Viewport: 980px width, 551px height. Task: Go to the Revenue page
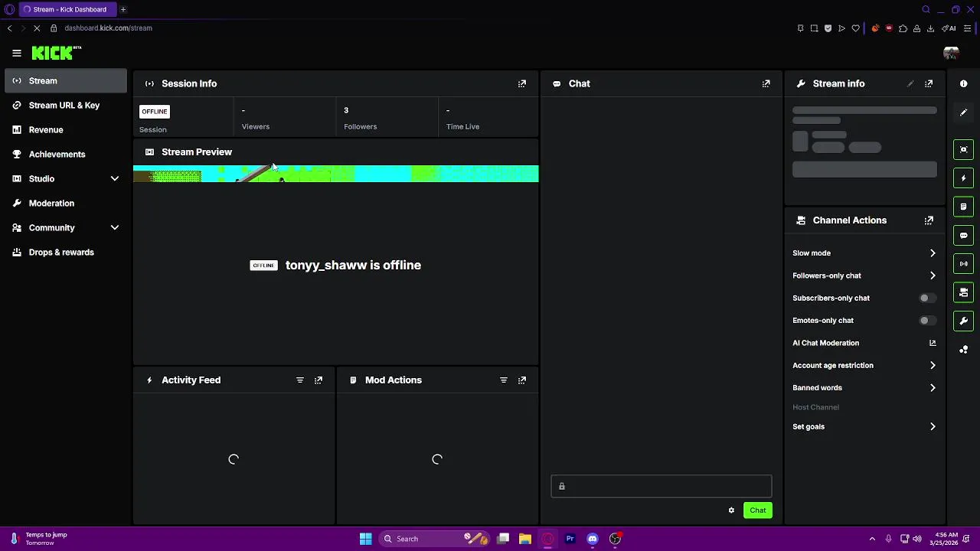point(66,130)
